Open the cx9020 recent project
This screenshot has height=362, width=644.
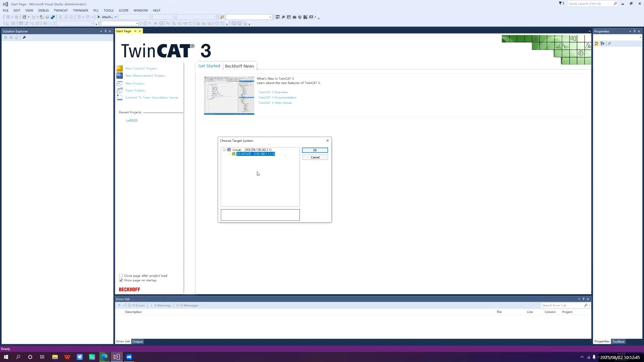coord(131,120)
